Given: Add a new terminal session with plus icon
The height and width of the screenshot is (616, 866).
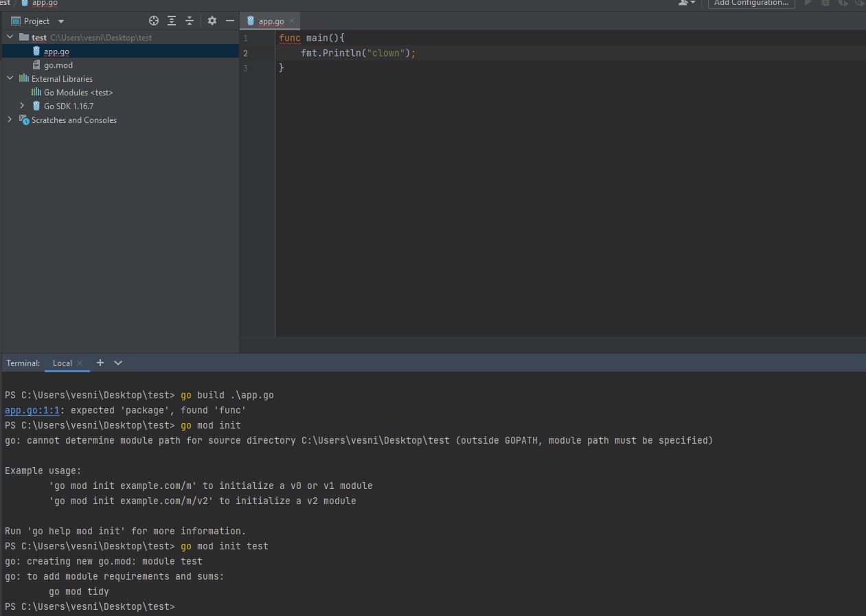Looking at the screenshot, I should tap(100, 363).
